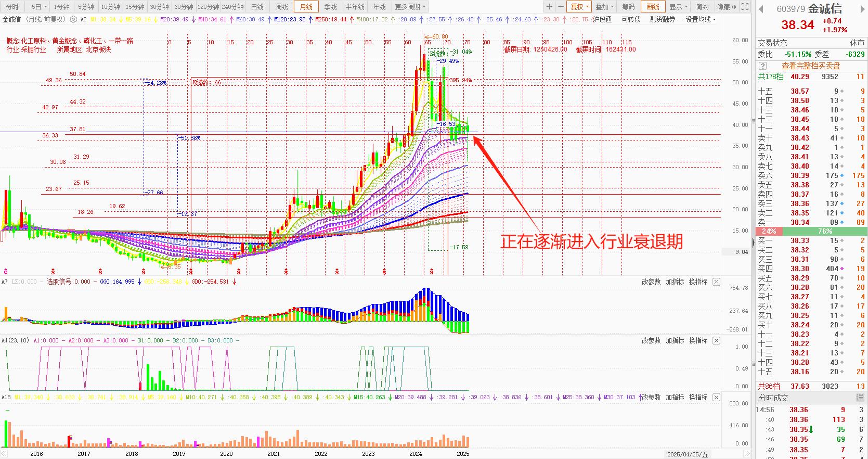868x459 pixels.
Task: Toggle 筹码 chip distribution panel
Action: [628, 7]
